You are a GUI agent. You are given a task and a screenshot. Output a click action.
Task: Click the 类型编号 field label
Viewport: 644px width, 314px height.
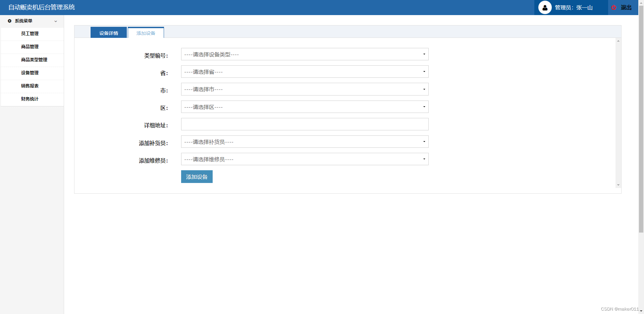click(156, 56)
